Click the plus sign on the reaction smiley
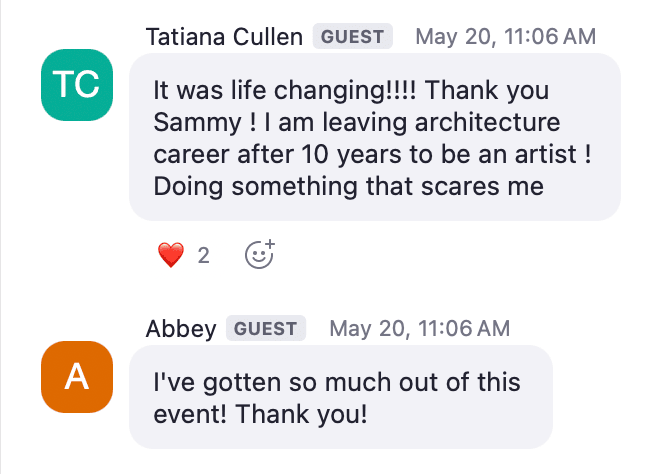 pyautogui.click(x=270, y=244)
